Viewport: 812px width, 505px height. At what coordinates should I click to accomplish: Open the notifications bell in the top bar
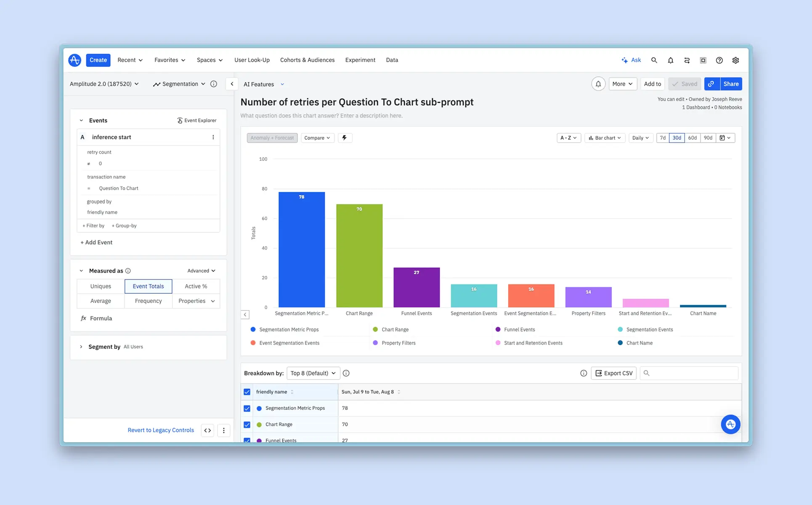(670, 60)
